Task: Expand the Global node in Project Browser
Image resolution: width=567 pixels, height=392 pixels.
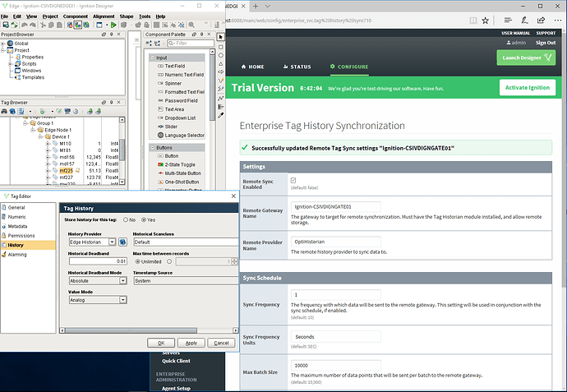Action: pos(3,44)
